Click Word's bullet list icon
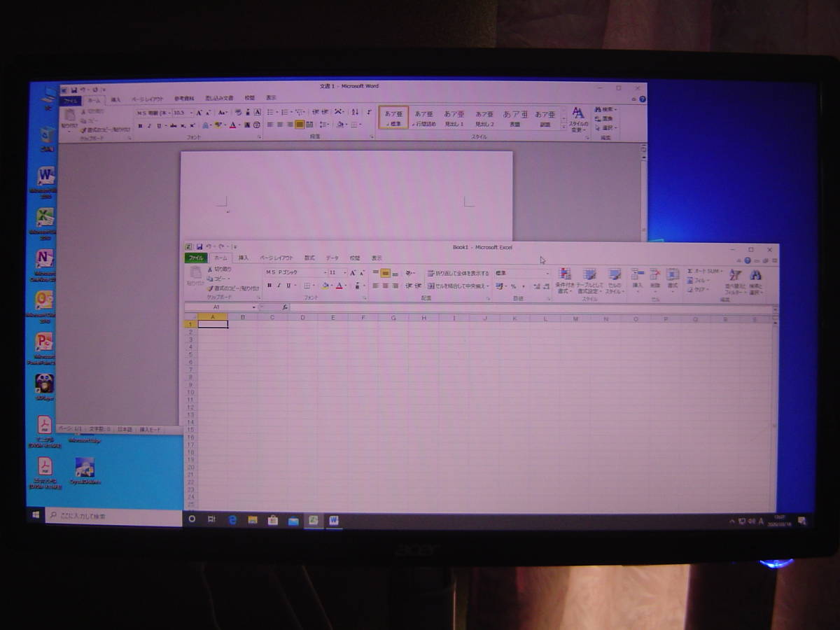The height and width of the screenshot is (630, 840). (270, 112)
